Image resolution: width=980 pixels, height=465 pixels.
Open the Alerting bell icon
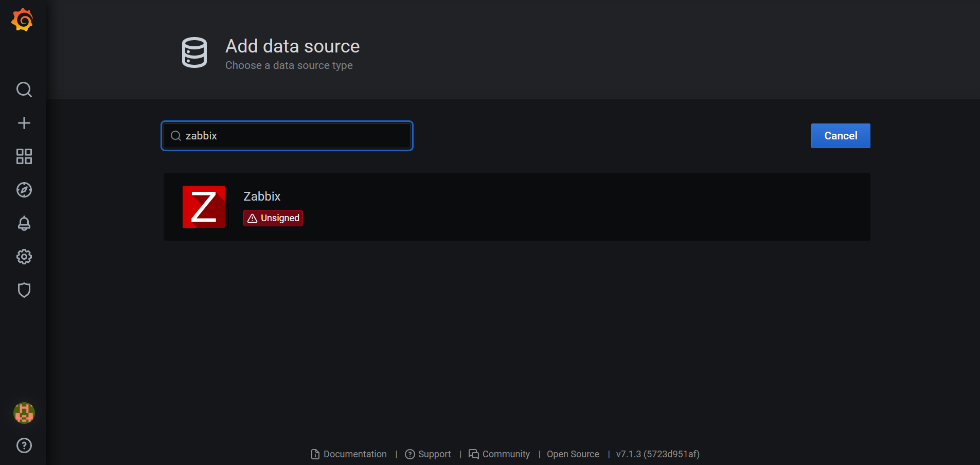pyautogui.click(x=24, y=223)
